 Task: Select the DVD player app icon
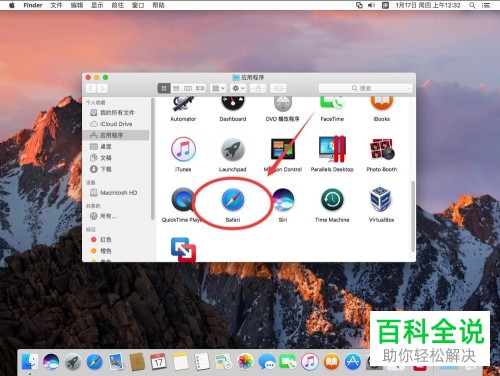pos(283,104)
